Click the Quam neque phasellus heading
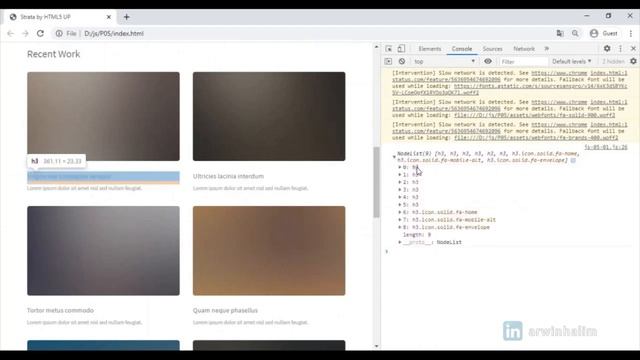Screen dimensions: 640x360 tap(225, 310)
